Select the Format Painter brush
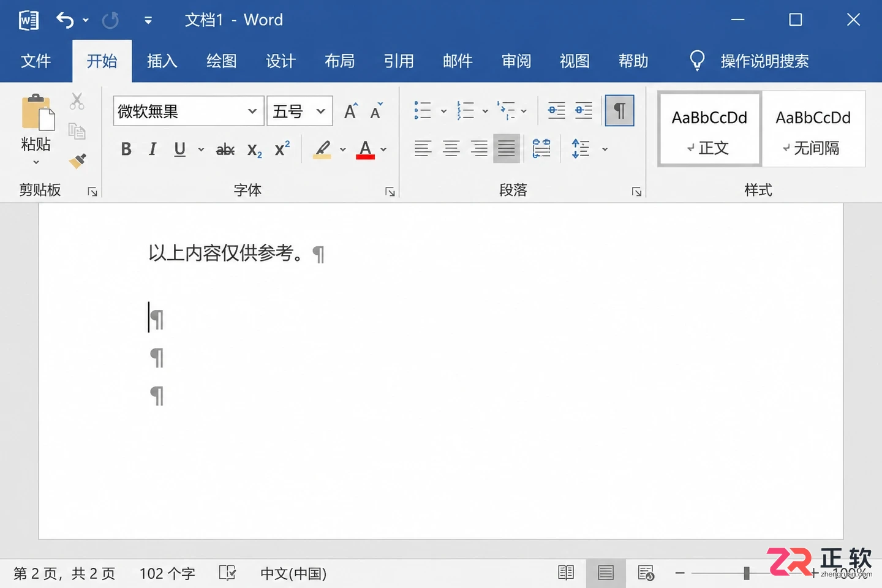 pos(77,161)
